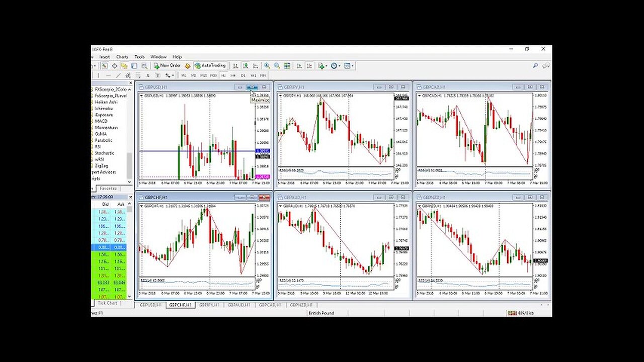Open the Help menu

click(177, 57)
